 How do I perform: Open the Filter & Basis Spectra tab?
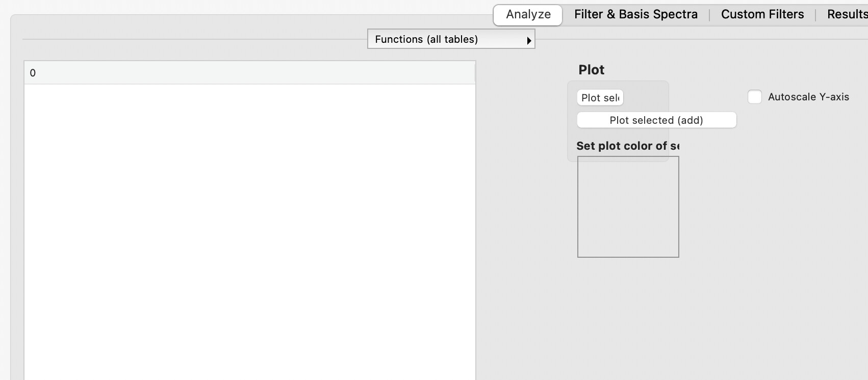tap(636, 14)
